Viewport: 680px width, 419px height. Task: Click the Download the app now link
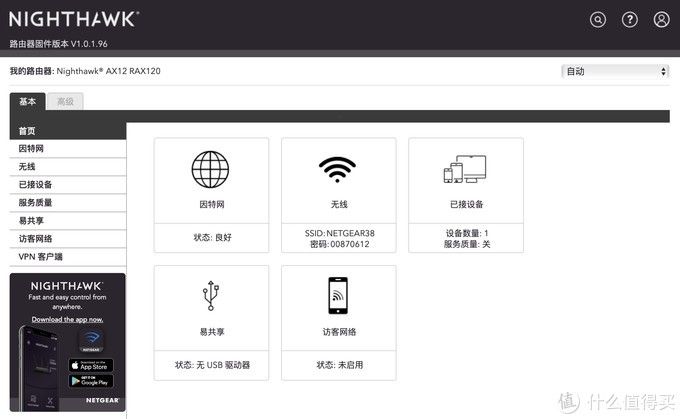(x=67, y=319)
